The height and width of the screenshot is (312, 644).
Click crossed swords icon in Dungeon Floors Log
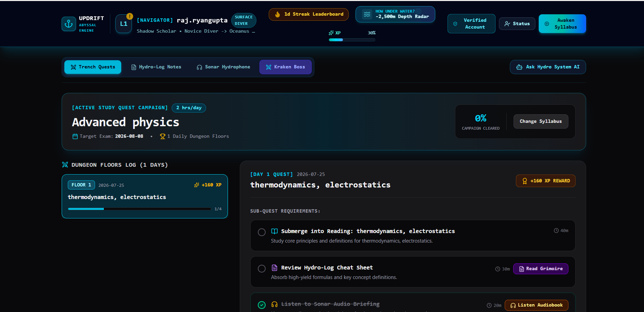pyautogui.click(x=65, y=165)
